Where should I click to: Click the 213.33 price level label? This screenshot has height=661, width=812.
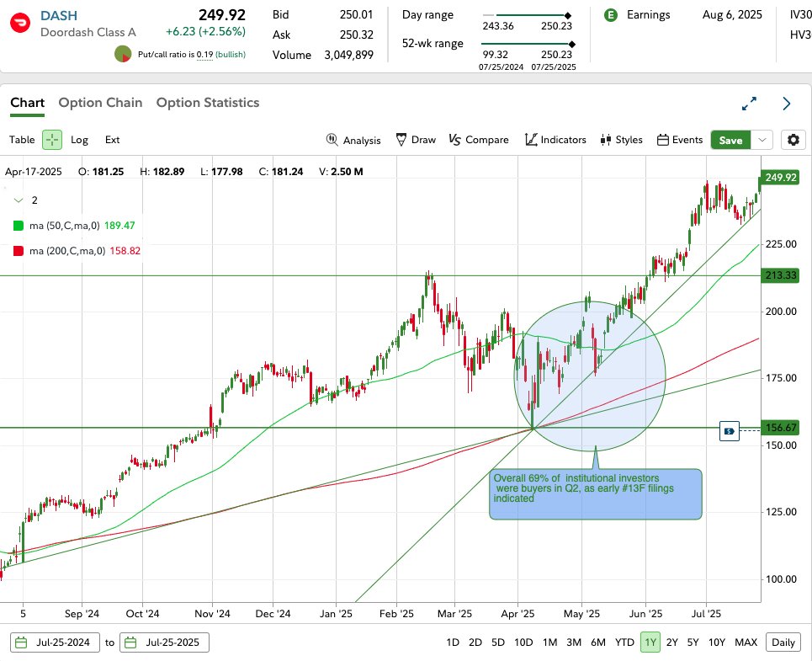tap(780, 275)
